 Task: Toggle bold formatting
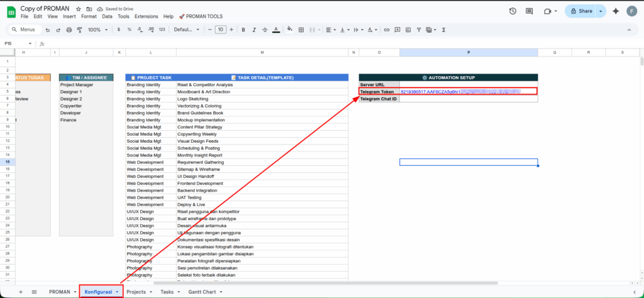click(243, 30)
